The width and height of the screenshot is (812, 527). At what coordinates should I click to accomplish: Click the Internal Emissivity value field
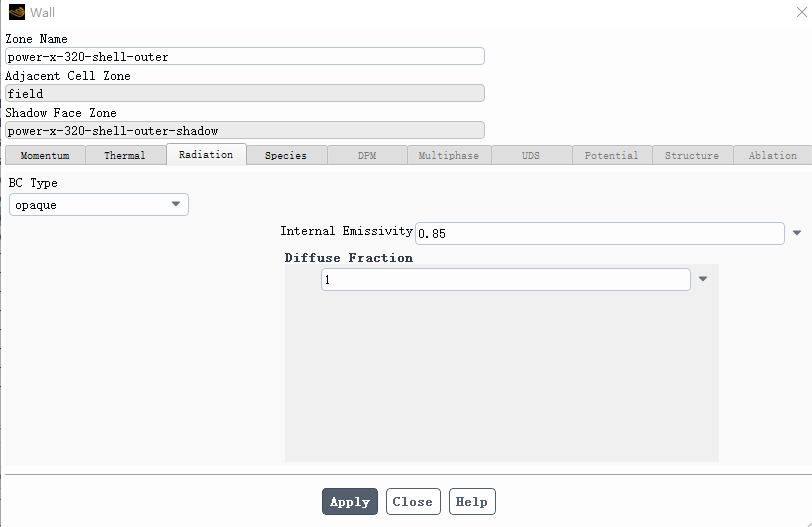point(599,233)
